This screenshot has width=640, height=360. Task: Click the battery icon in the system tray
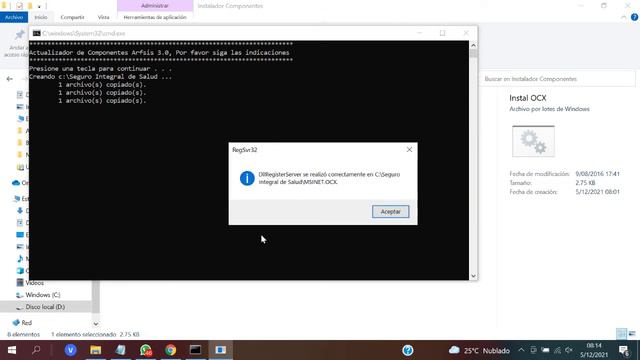tap(545, 350)
